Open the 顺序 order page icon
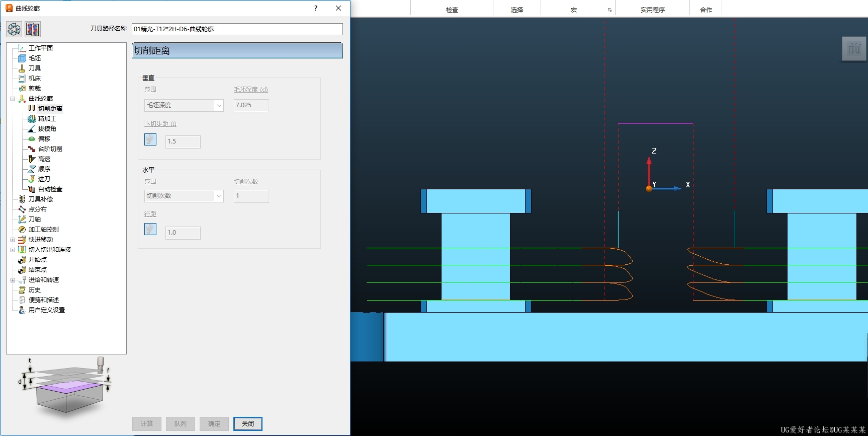The image size is (868, 436). tap(32, 169)
